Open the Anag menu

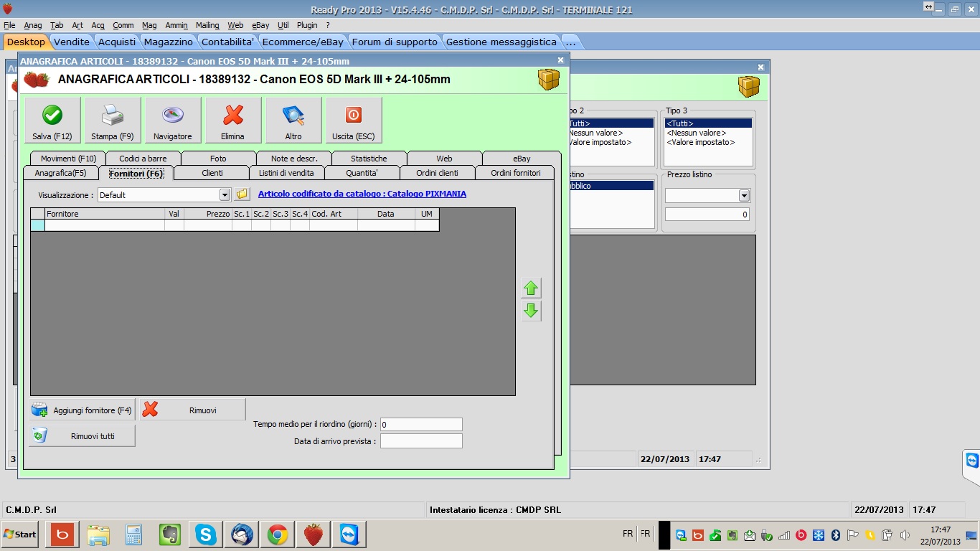[x=33, y=25]
